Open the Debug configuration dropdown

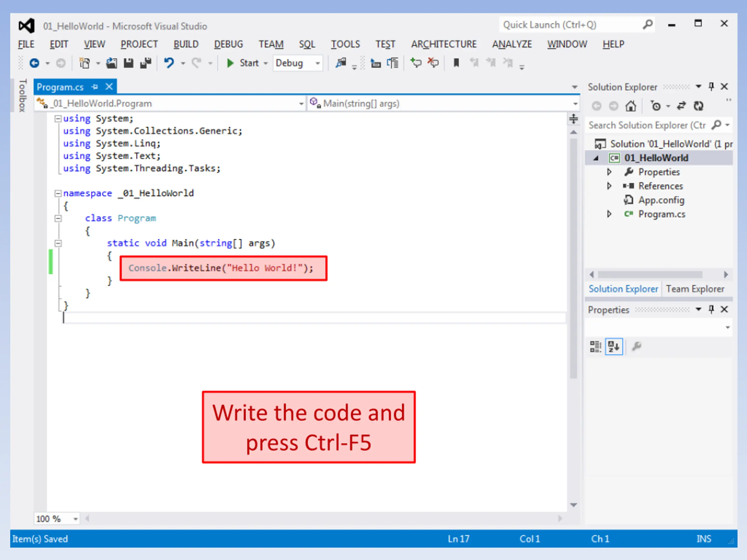(317, 63)
